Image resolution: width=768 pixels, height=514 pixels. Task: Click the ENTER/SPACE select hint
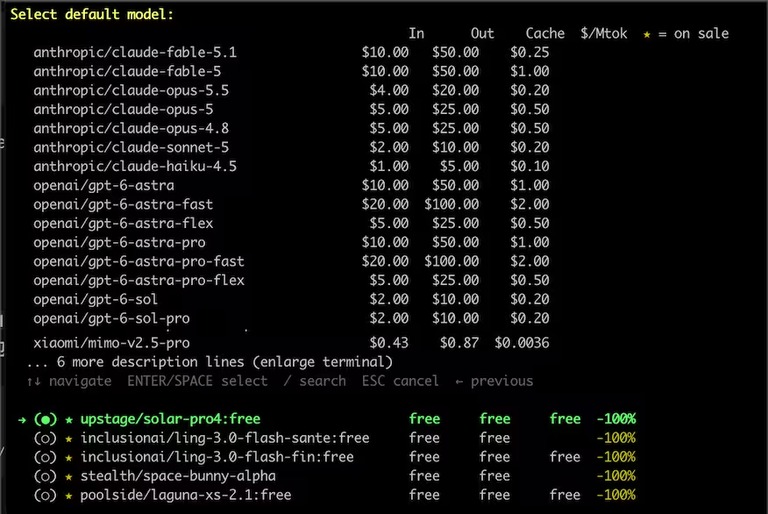coord(197,381)
